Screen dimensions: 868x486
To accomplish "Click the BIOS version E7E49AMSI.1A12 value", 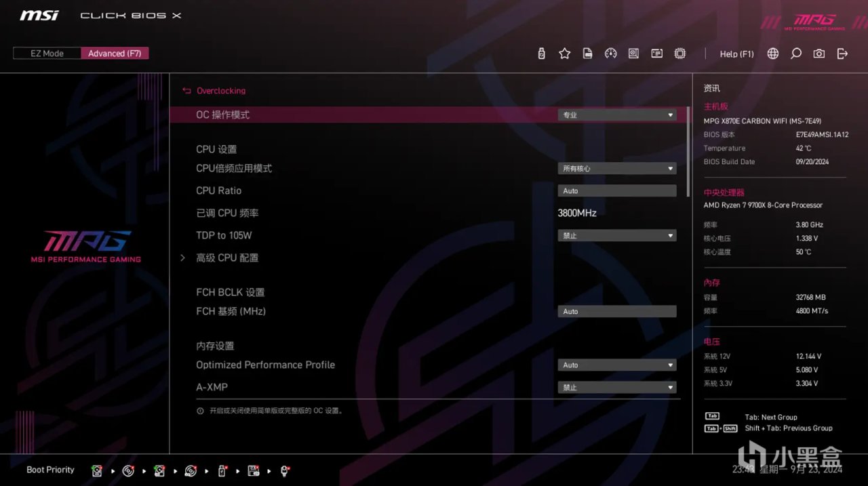I will (x=822, y=135).
